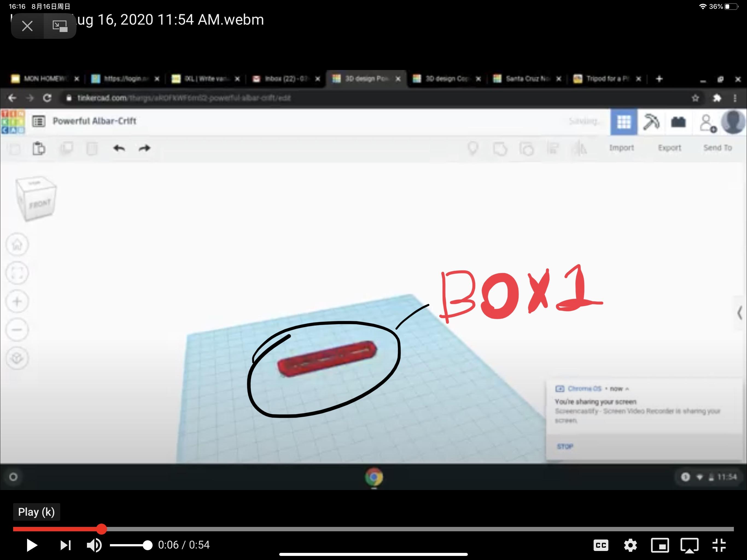Click the red video progress bar
Screen dimensions: 747x560
[57, 529]
